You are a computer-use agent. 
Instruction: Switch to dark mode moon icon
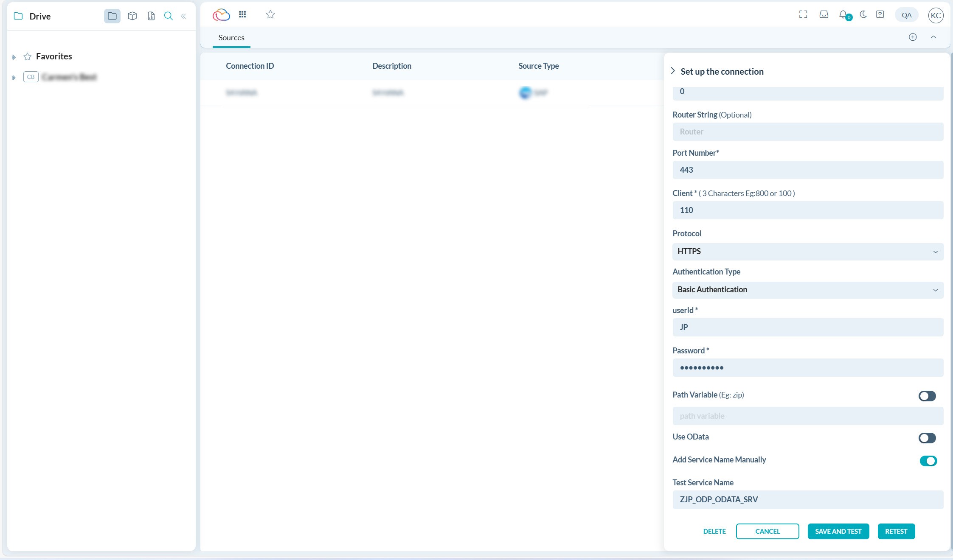pos(863,14)
